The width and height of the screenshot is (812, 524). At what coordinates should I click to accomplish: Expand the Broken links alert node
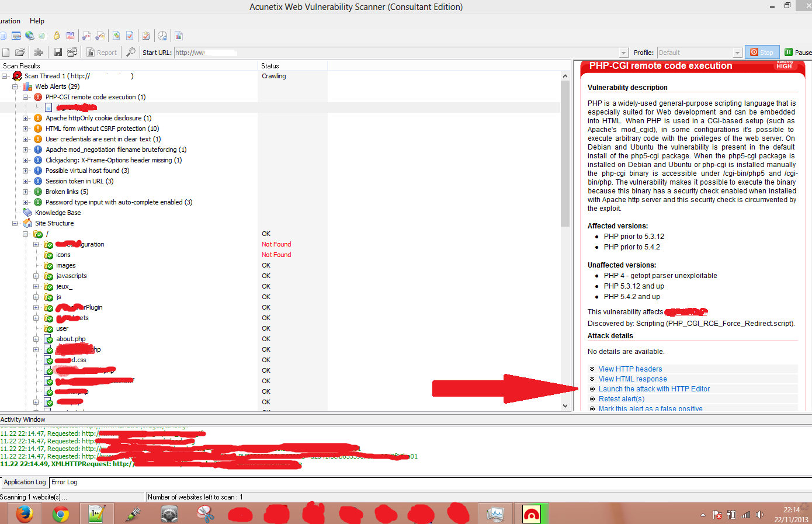click(x=26, y=192)
